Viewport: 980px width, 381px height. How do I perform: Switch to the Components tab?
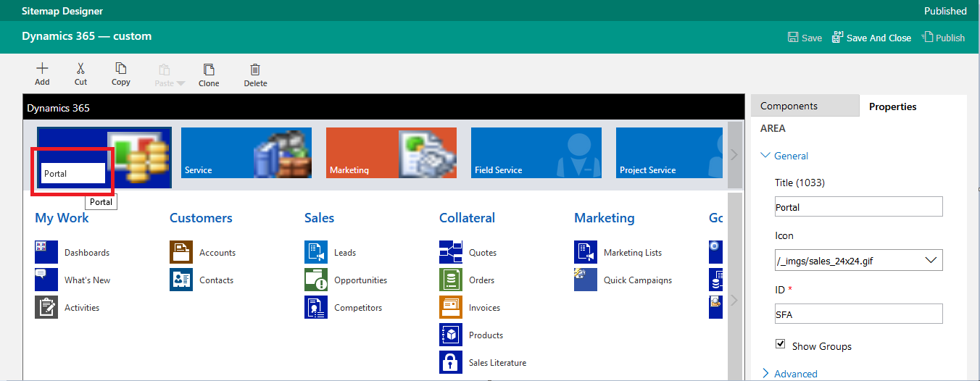tap(789, 106)
